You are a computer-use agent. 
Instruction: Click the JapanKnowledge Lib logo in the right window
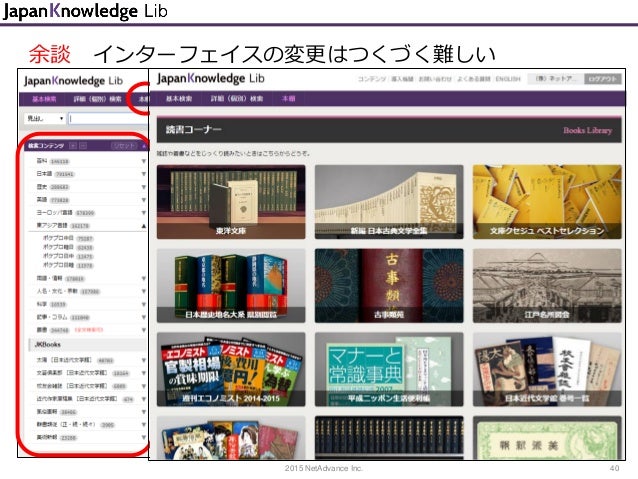(x=211, y=78)
